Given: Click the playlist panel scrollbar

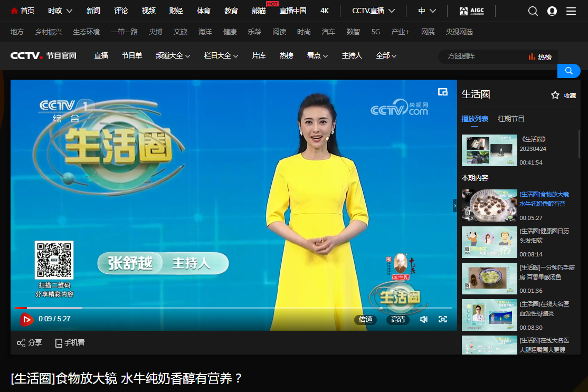Looking at the screenshot, I should tap(579, 144).
